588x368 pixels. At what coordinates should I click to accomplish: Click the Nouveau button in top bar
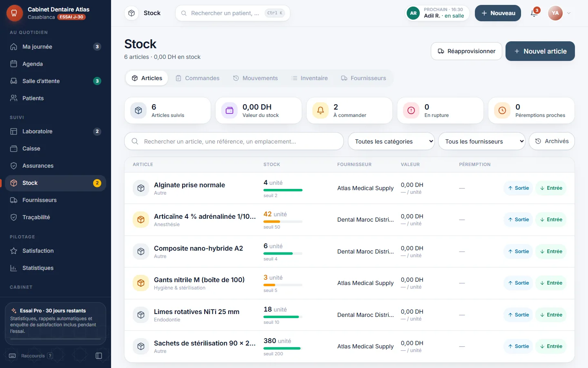pos(498,13)
